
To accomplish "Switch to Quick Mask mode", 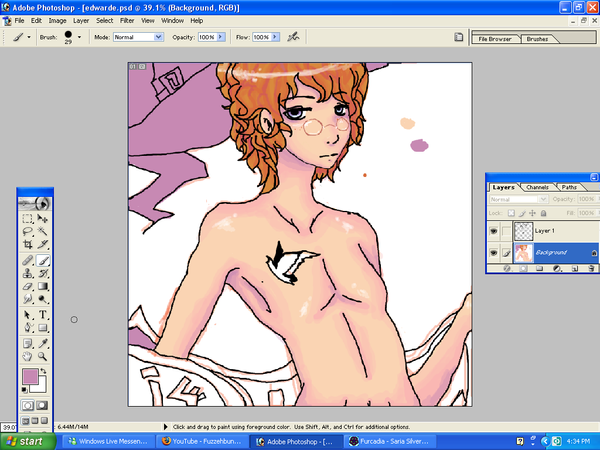I will (x=42, y=405).
